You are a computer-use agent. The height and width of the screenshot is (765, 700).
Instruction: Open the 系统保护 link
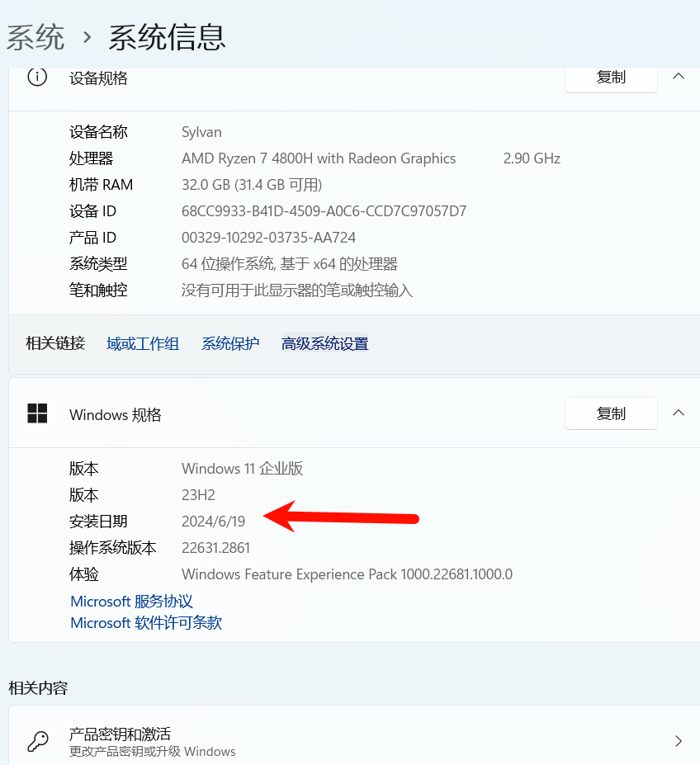[x=230, y=343]
